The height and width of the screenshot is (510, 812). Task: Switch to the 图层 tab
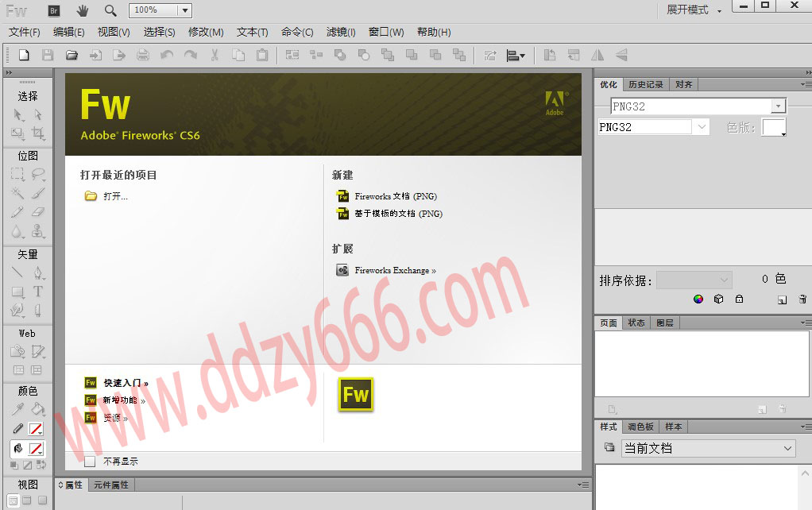click(665, 323)
